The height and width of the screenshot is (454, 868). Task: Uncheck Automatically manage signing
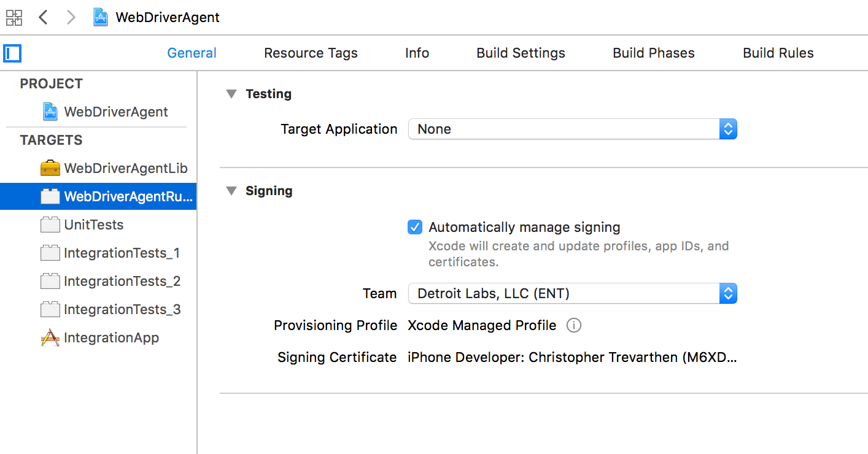coord(415,227)
